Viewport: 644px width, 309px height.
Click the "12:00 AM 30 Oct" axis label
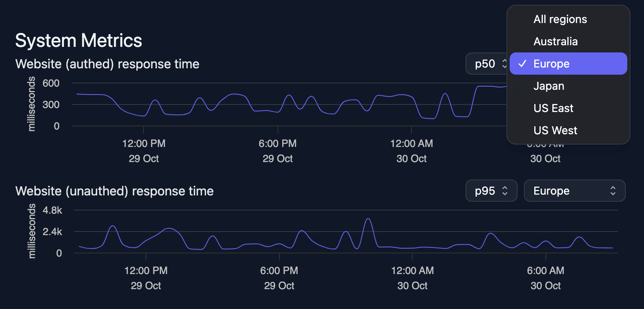(x=412, y=151)
